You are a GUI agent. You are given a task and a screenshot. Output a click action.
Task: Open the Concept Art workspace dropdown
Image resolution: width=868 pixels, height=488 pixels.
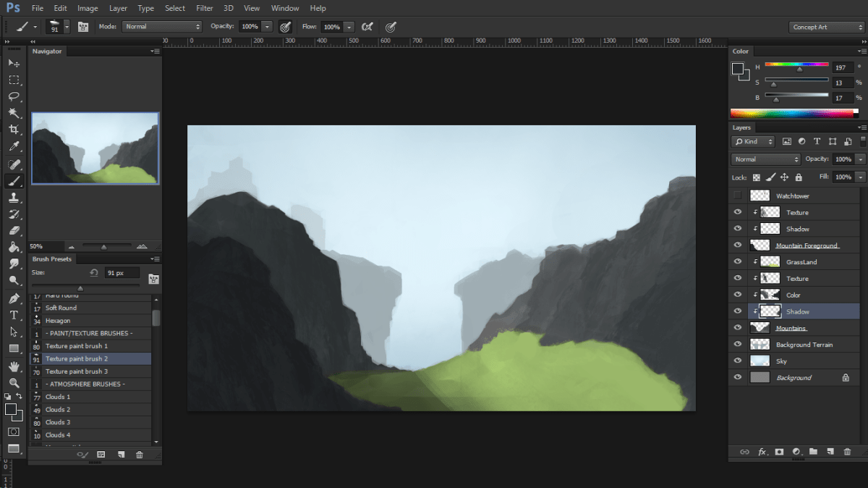point(827,28)
